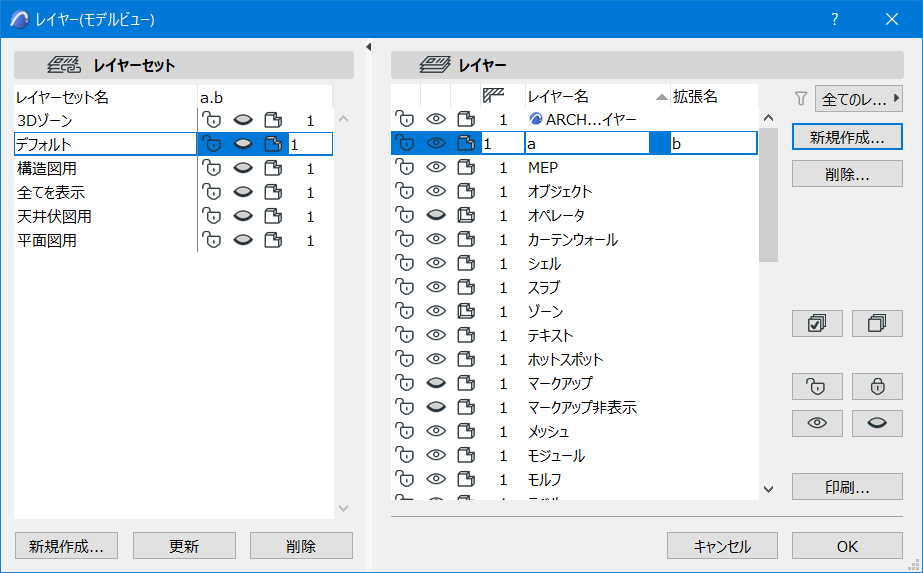The image size is (923, 573).
Task: Click the help question mark button
Action: [x=835, y=19]
